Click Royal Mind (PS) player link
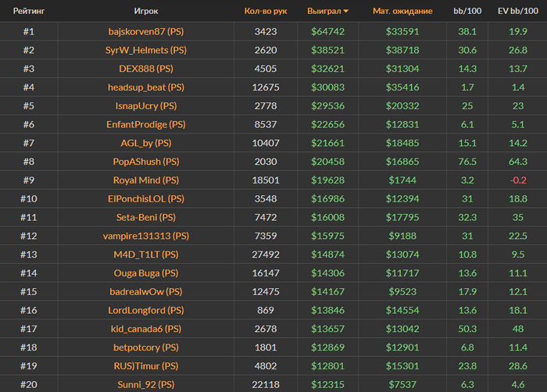This screenshot has height=392, width=547. pos(146,180)
